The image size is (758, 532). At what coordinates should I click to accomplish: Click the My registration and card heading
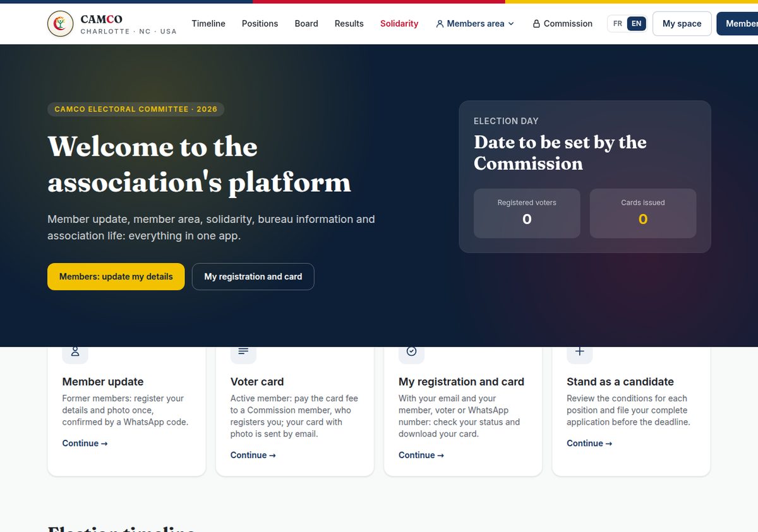click(461, 382)
